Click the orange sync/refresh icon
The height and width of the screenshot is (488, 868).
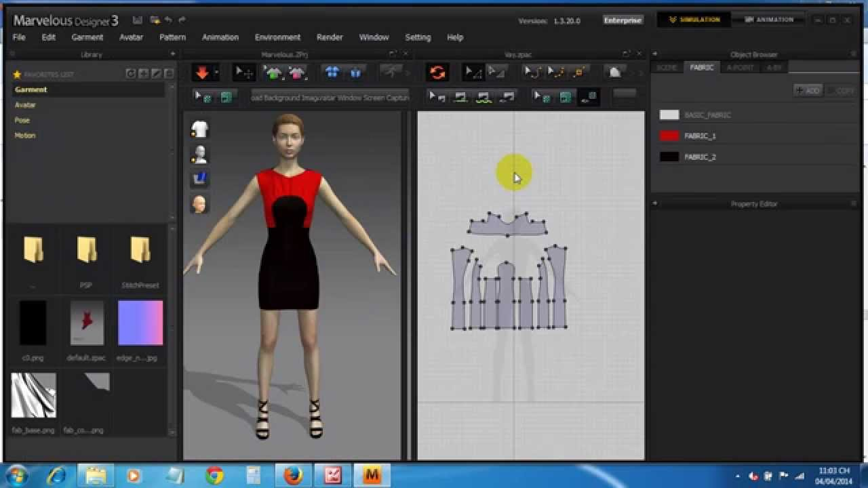[x=437, y=73]
